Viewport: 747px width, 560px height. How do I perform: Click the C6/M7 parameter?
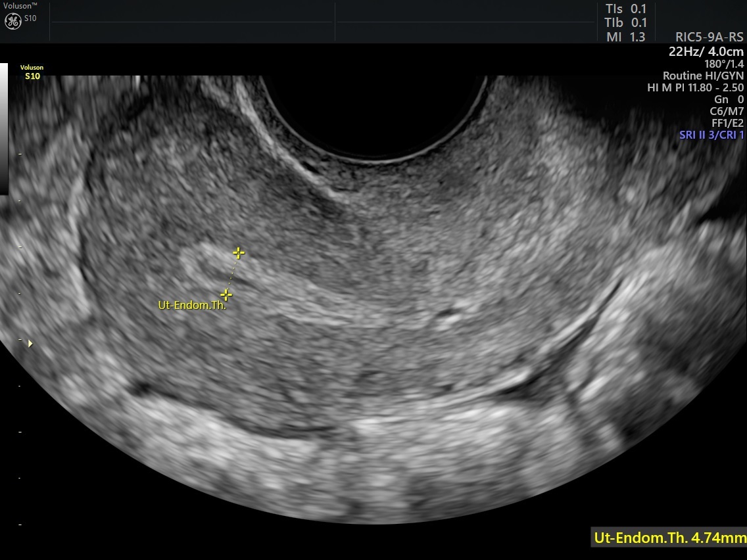[727, 111]
